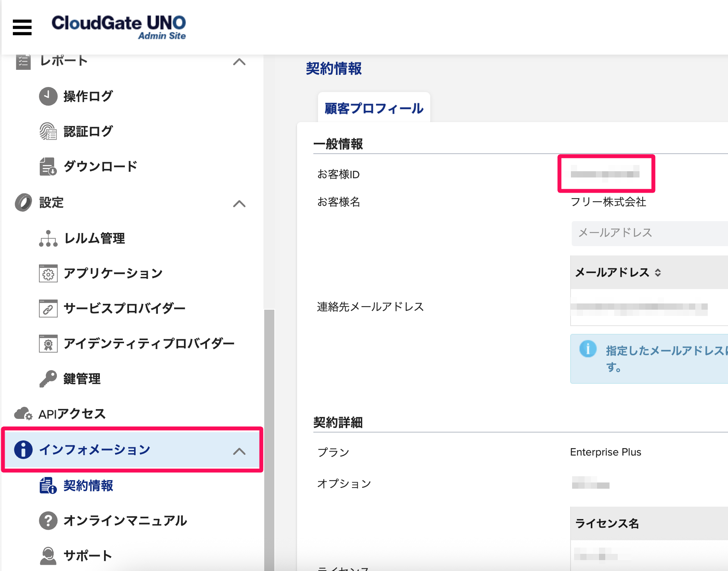
Task: Click the Enterprise Plus plan value
Action: pyautogui.click(x=605, y=452)
